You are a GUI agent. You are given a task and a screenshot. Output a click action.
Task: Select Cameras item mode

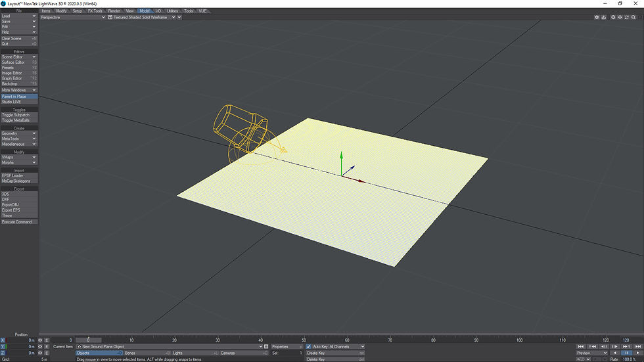point(244,353)
